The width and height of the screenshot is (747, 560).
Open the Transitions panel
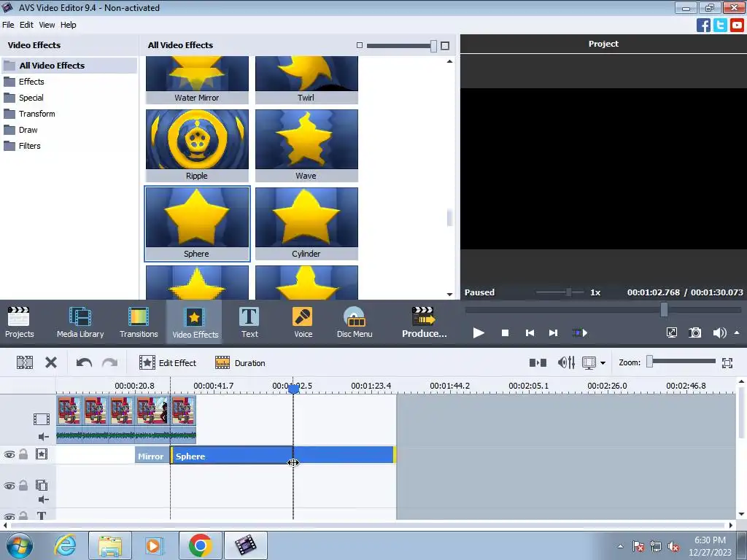(139, 322)
